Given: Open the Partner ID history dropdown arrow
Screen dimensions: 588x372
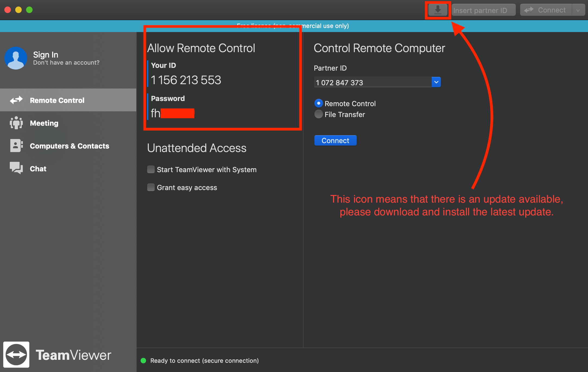Looking at the screenshot, I should click(436, 82).
